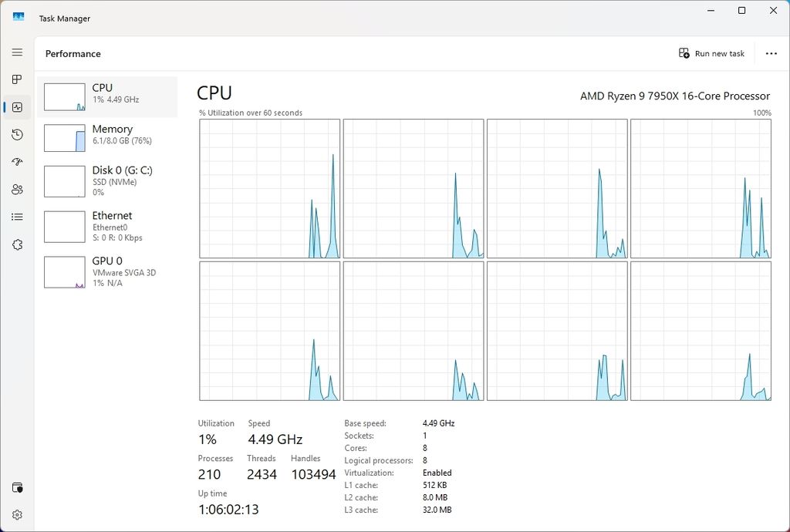Open the Services page icon
This screenshot has width=790, height=532.
click(x=17, y=244)
